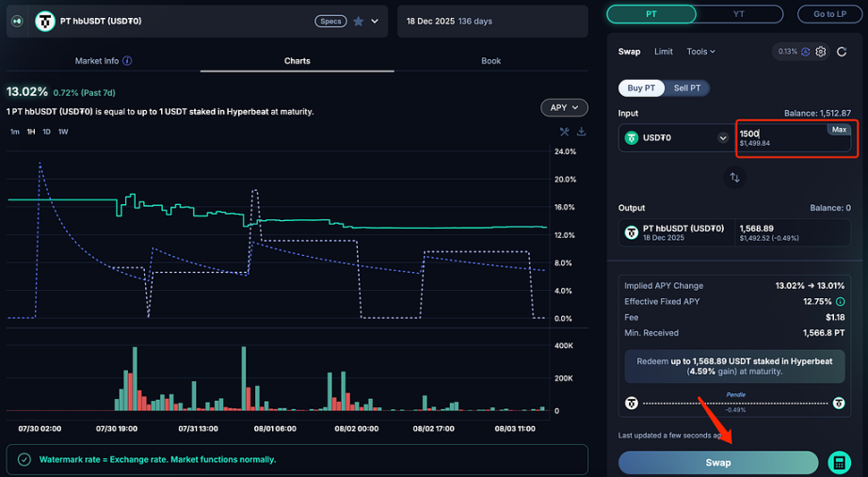Open the calculator icon next to Swap
The width and height of the screenshot is (868, 477).
(839, 463)
